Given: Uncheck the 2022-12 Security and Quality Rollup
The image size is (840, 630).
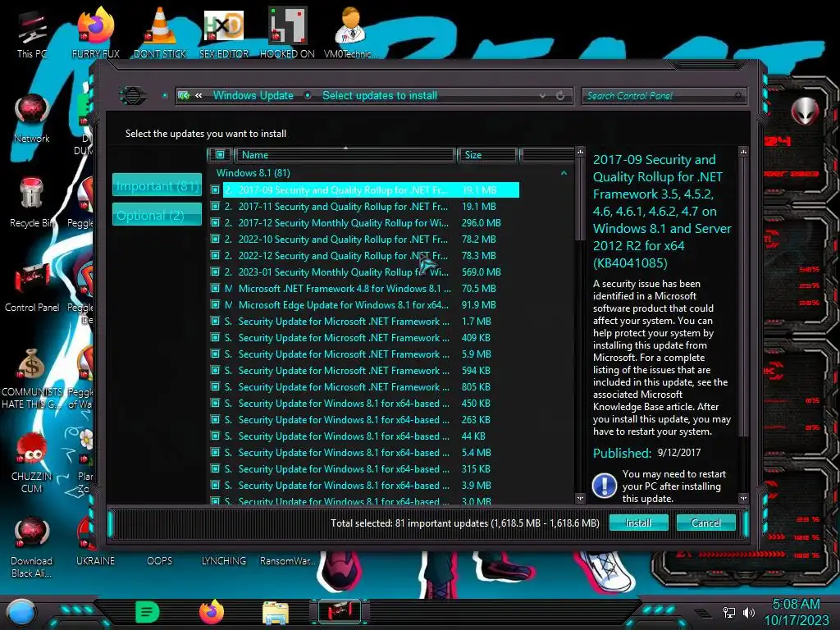Looking at the screenshot, I should [215, 256].
